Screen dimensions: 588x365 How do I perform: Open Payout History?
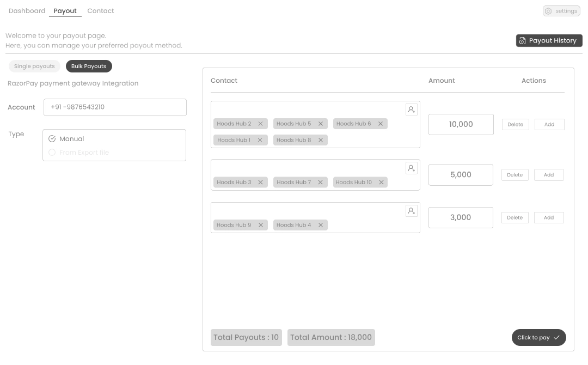click(549, 41)
